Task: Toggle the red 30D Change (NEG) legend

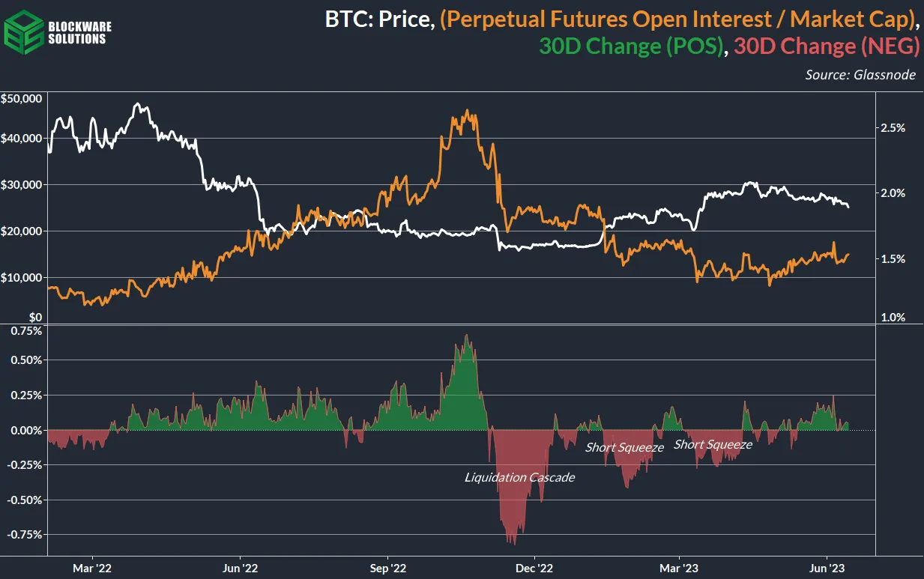Action: pyautogui.click(x=825, y=46)
